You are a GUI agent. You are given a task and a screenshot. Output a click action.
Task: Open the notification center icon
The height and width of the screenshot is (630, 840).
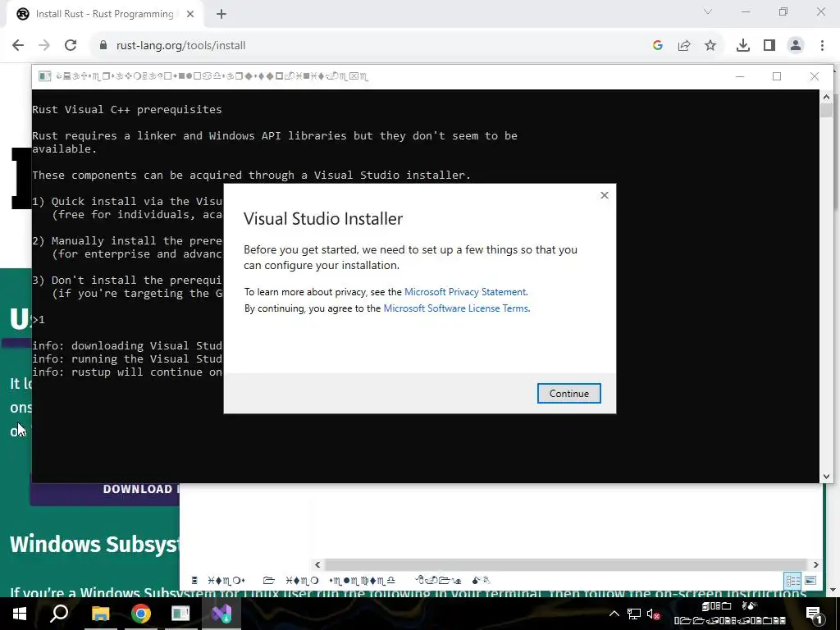(x=813, y=614)
